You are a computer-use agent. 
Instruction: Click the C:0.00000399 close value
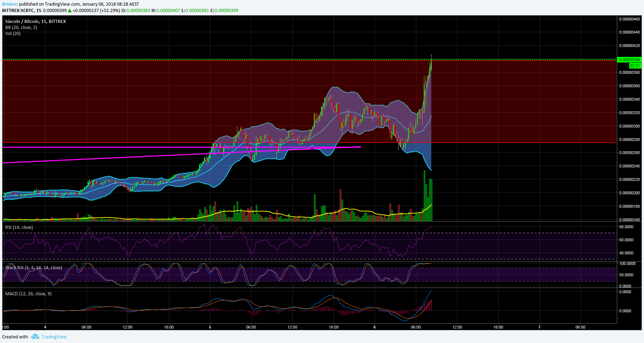224,10
